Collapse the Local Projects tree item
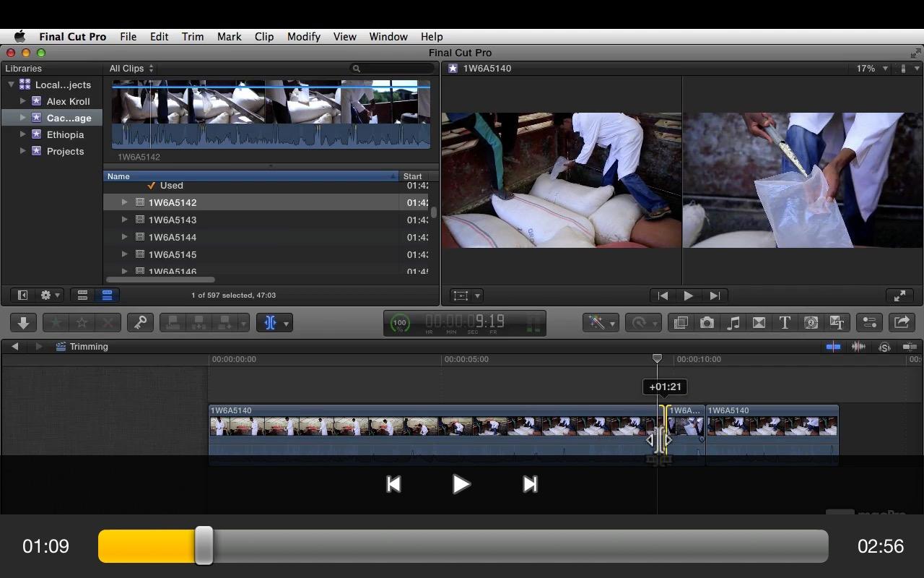 click(12, 85)
